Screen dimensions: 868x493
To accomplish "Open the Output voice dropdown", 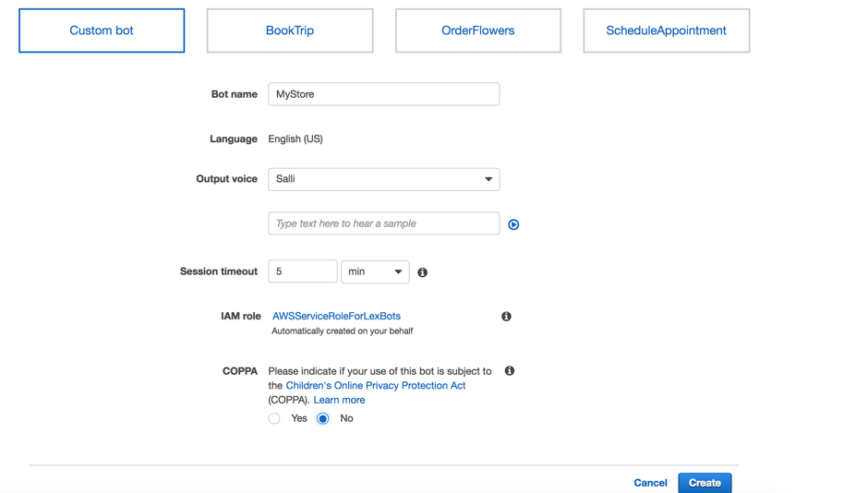I will 383,179.
